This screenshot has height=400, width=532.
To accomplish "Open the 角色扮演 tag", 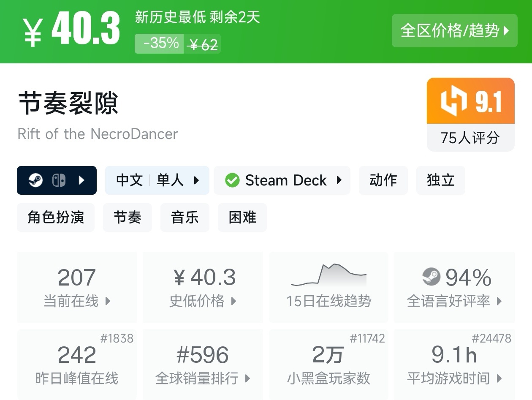I will click(56, 218).
